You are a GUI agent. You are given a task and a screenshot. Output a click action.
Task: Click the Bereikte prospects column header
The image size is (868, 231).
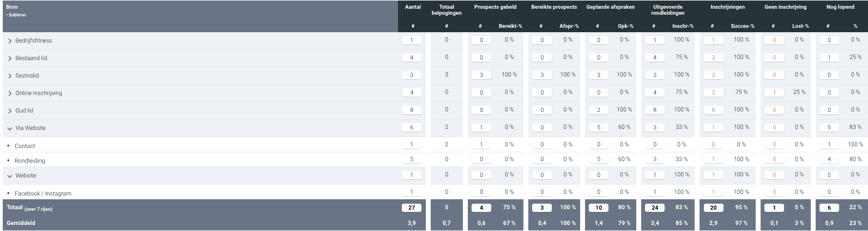[x=554, y=7]
